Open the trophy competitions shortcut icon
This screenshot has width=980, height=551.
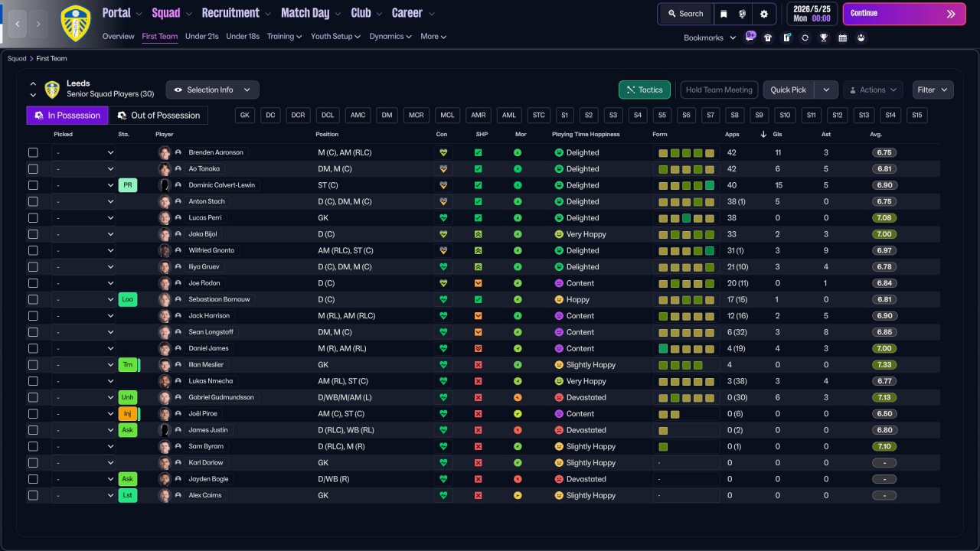click(824, 37)
